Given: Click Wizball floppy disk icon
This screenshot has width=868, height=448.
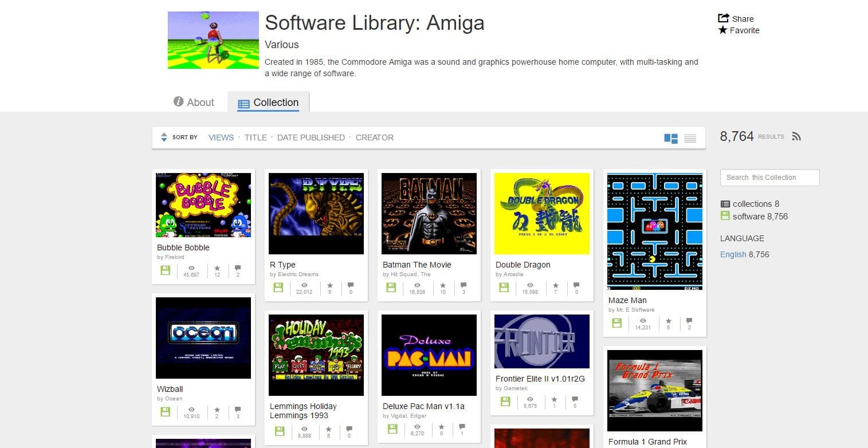Looking at the screenshot, I should 166,411.
